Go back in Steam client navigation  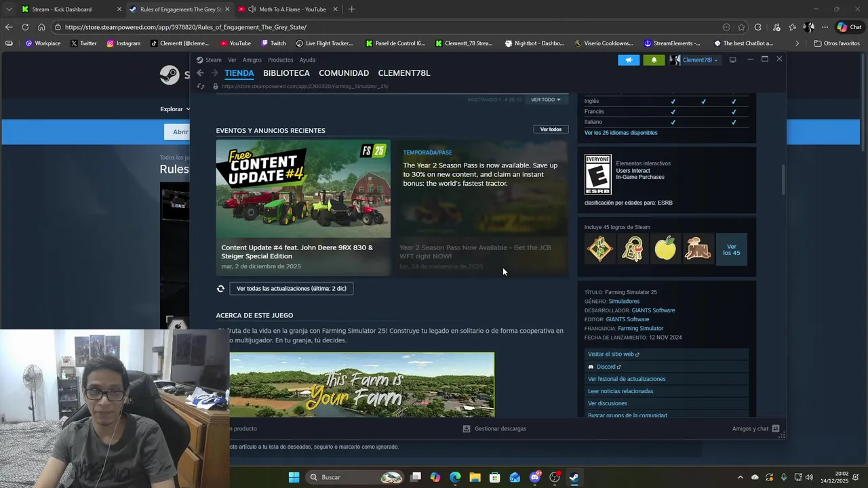[200, 73]
